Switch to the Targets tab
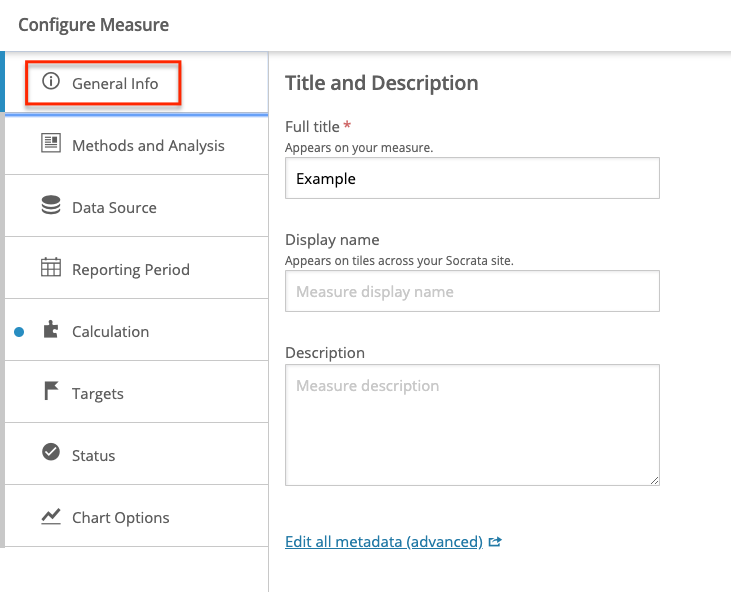 pos(136,392)
